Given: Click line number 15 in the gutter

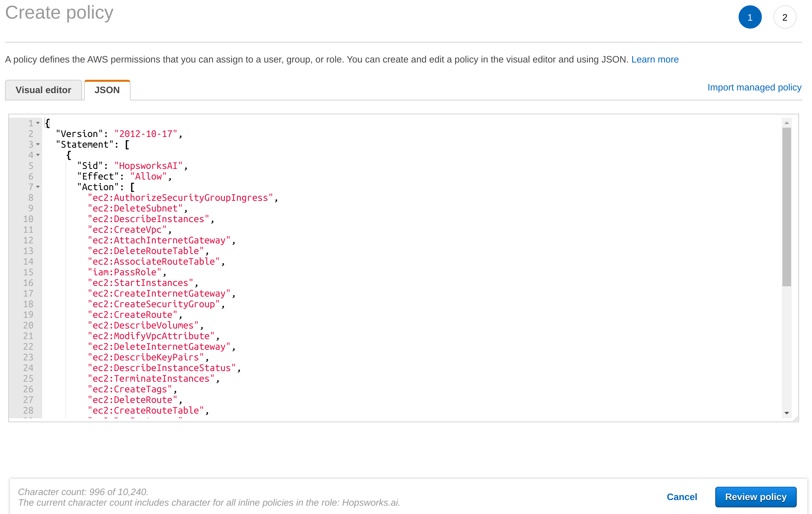Looking at the screenshot, I should click(28, 272).
